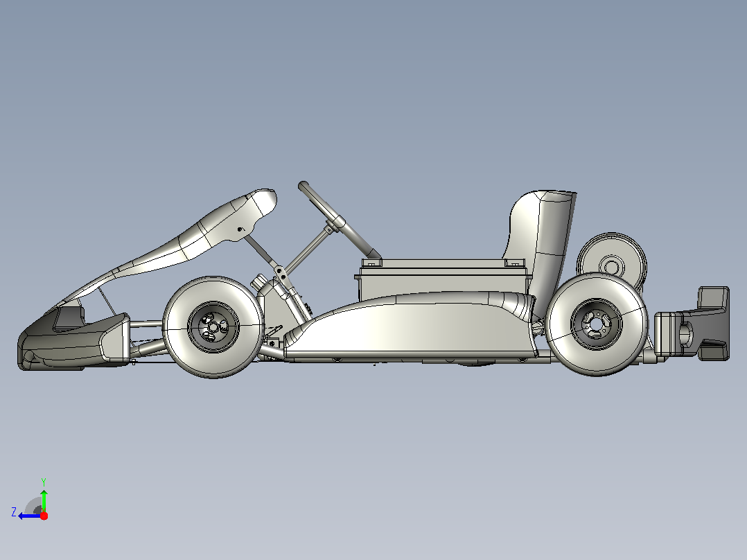The height and width of the screenshot is (560, 747).
Task: Select the front wheel rim hub
Action: (x=213, y=327)
